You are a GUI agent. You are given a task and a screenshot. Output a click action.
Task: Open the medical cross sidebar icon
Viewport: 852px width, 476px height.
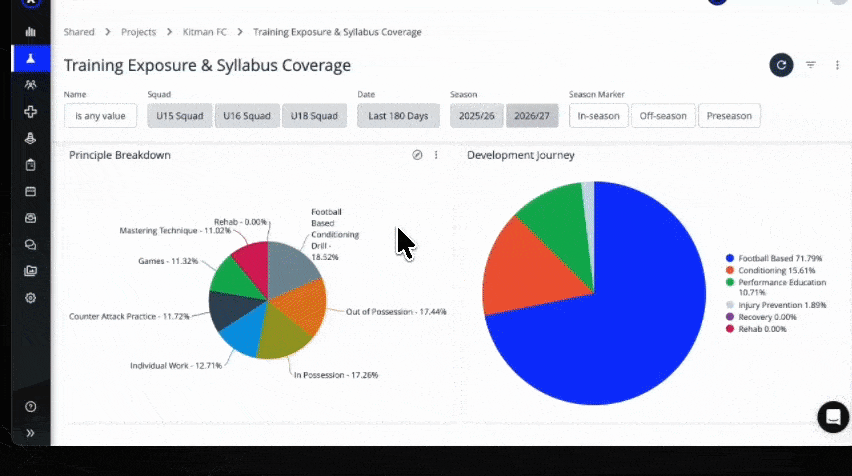click(30, 111)
